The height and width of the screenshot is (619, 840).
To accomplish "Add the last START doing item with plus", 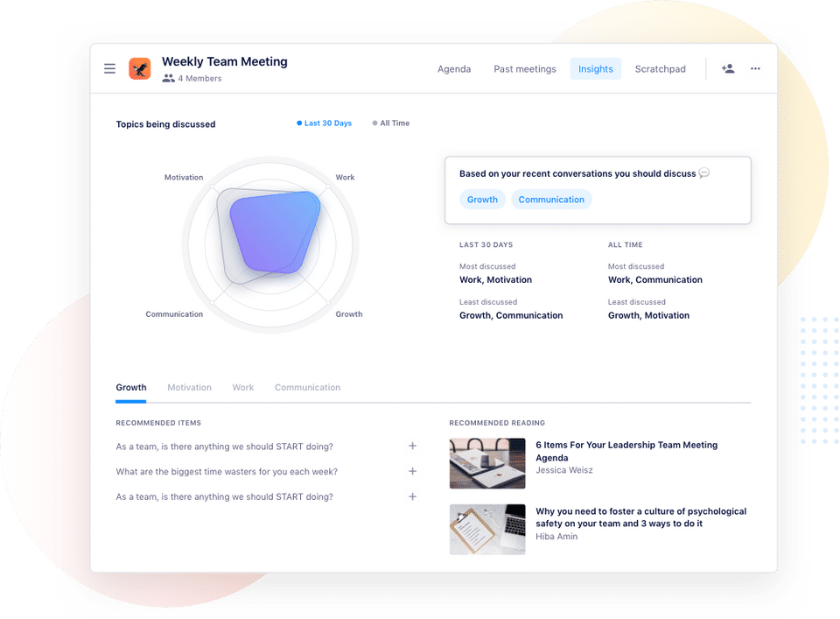I will [x=412, y=496].
